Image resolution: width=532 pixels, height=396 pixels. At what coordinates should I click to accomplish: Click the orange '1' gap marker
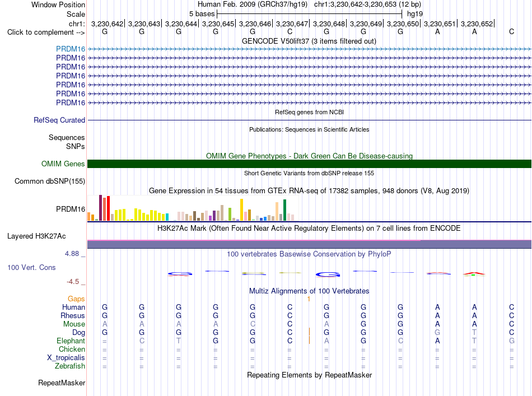[x=309, y=299]
